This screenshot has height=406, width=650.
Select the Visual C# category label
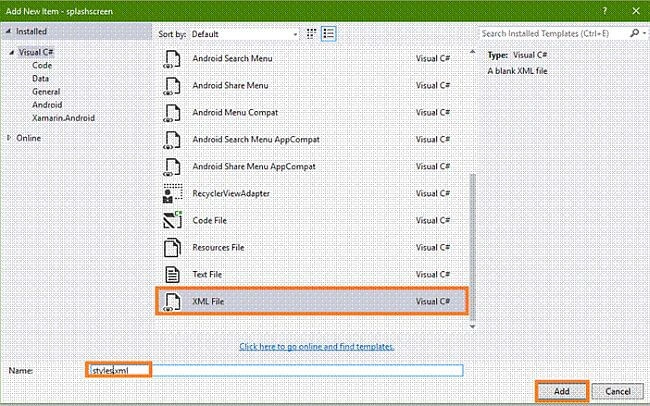36,52
